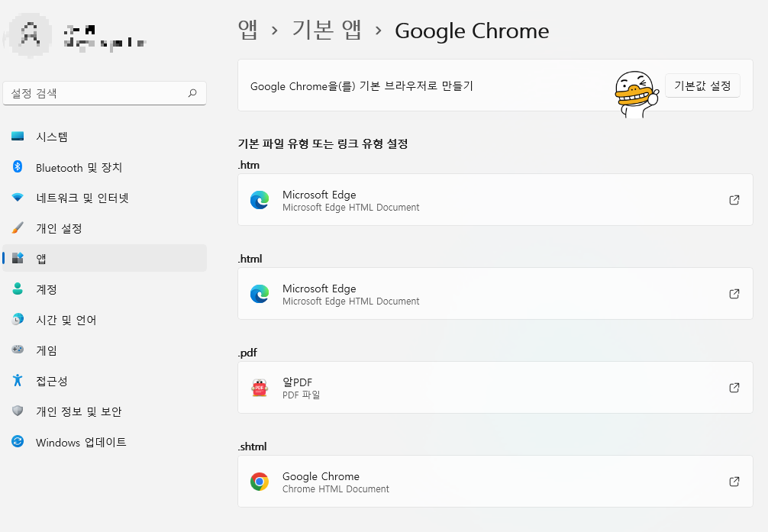This screenshot has height=532, width=768.
Task: Click the 기본값 설정 button
Action: coord(702,85)
